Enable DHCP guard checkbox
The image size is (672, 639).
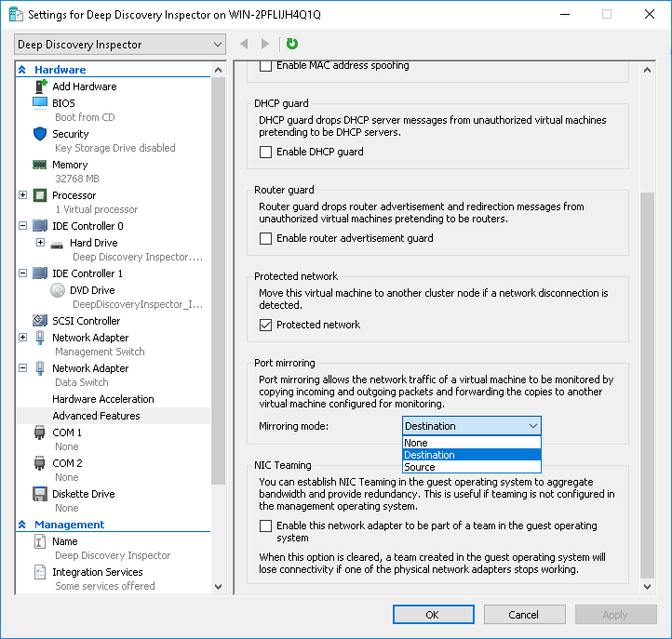[x=266, y=152]
